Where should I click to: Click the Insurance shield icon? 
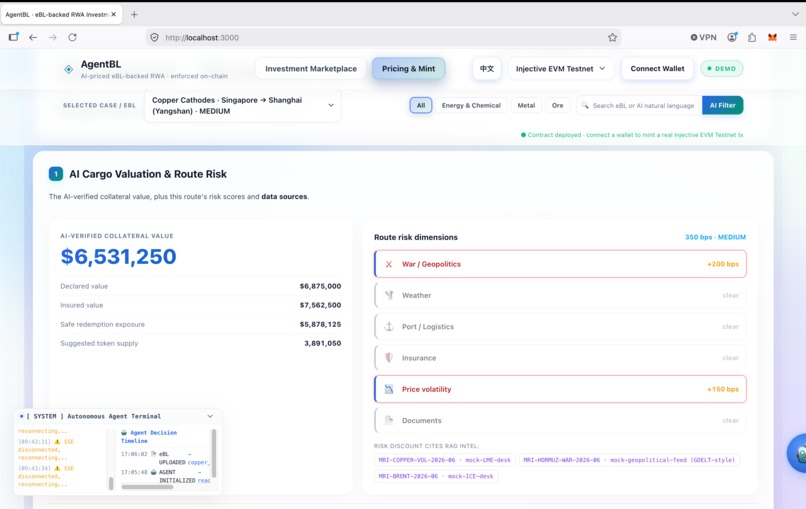(x=389, y=358)
